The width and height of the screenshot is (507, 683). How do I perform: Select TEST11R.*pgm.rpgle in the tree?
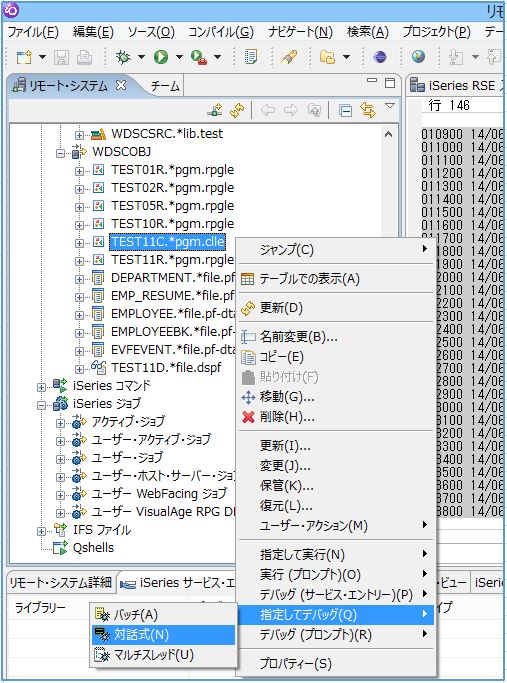(172, 260)
